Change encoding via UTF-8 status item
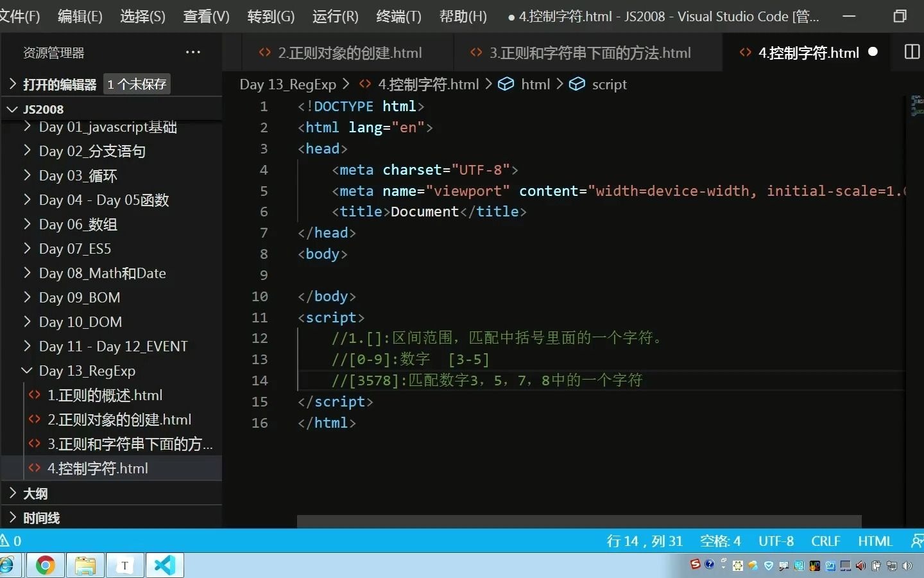This screenshot has height=578, width=924. (776, 541)
